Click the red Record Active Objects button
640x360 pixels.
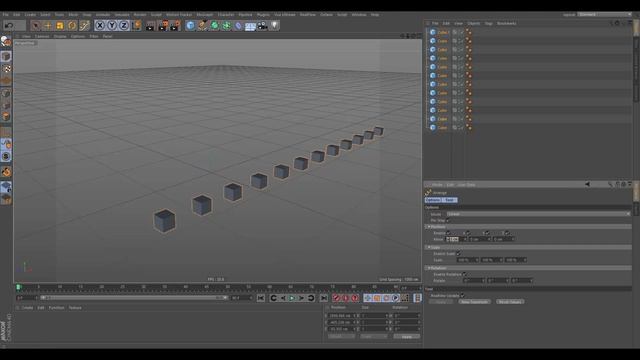click(x=336, y=298)
